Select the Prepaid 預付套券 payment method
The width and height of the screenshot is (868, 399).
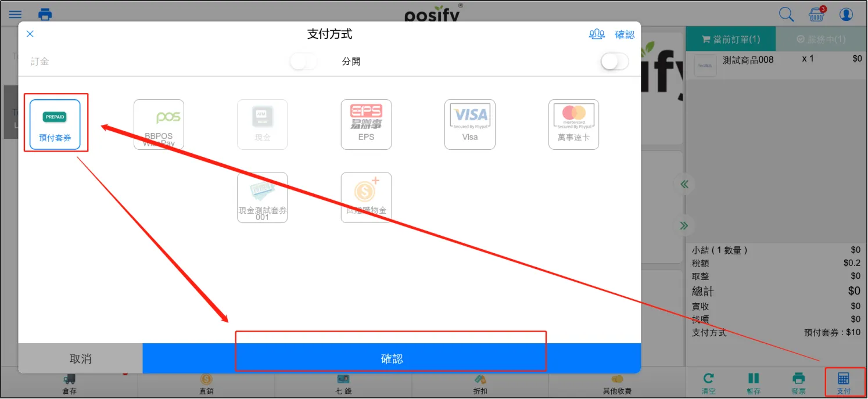coord(55,124)
